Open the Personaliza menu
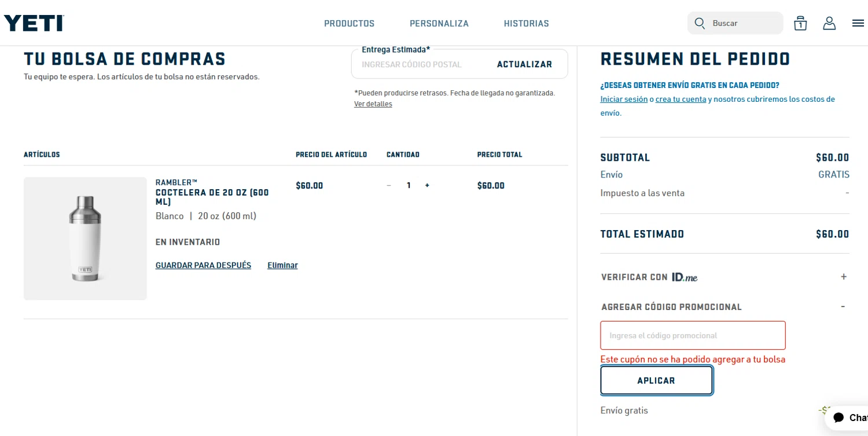The height and width of the screenshot is (436, 868). click(x=439, y=24)
